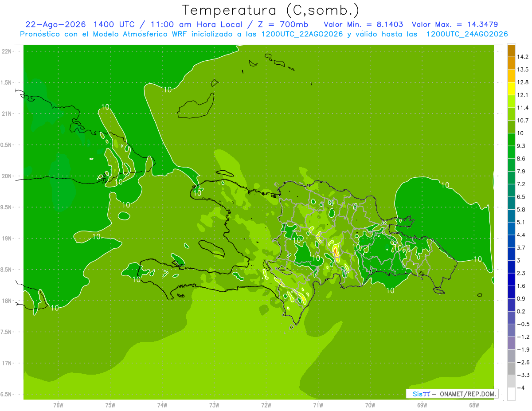Click the "21N" latitude axis label

8,114
